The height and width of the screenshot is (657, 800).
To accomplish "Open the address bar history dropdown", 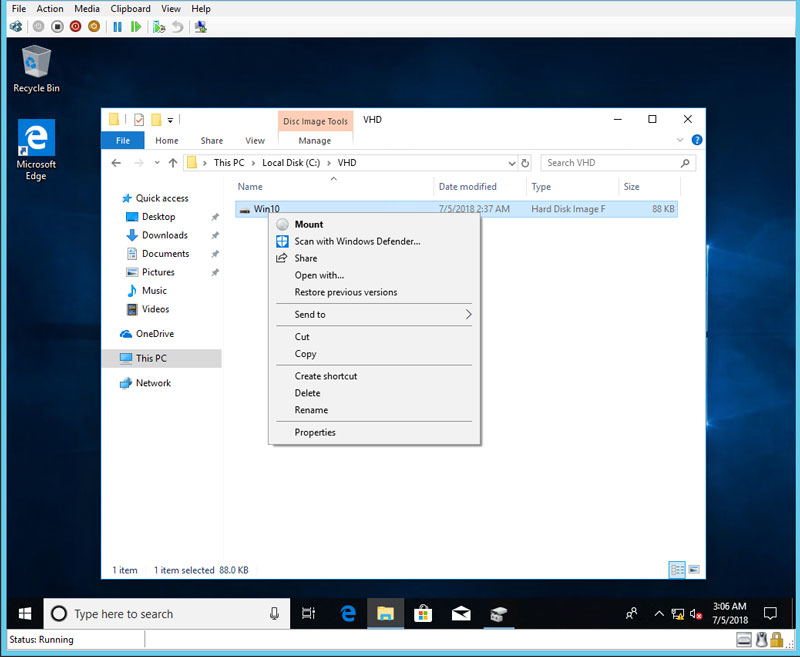I will (511, 163).
